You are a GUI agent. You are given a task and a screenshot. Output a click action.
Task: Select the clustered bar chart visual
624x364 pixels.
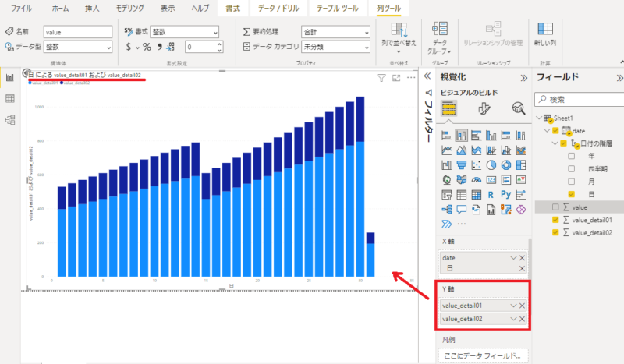(476, 136)
